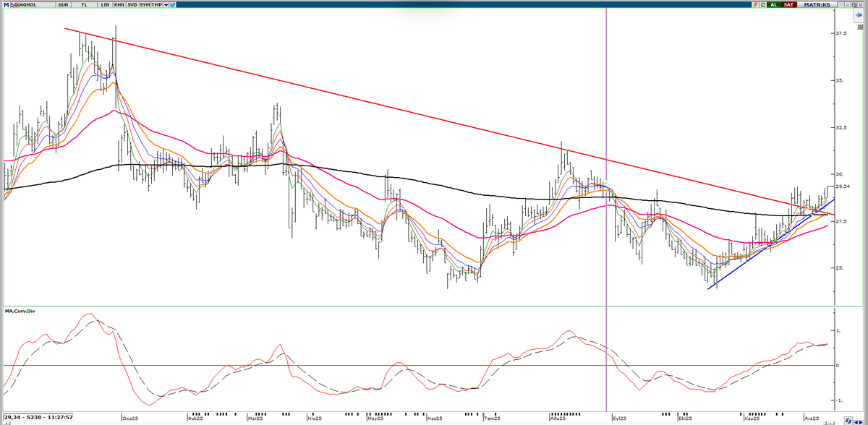This screenshot has width=868, height=425.
Task: Open the TMP template button
Action: coord(157,4)
